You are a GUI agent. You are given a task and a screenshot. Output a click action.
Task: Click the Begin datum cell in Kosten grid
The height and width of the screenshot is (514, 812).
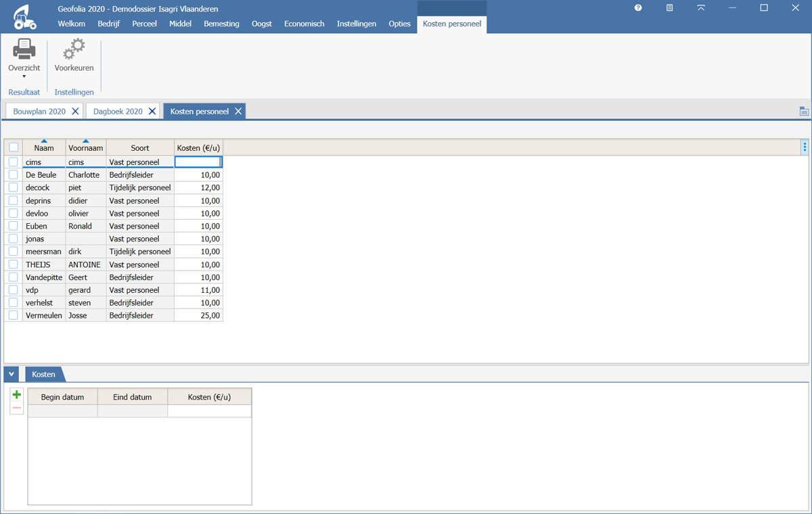coord(63,411)
